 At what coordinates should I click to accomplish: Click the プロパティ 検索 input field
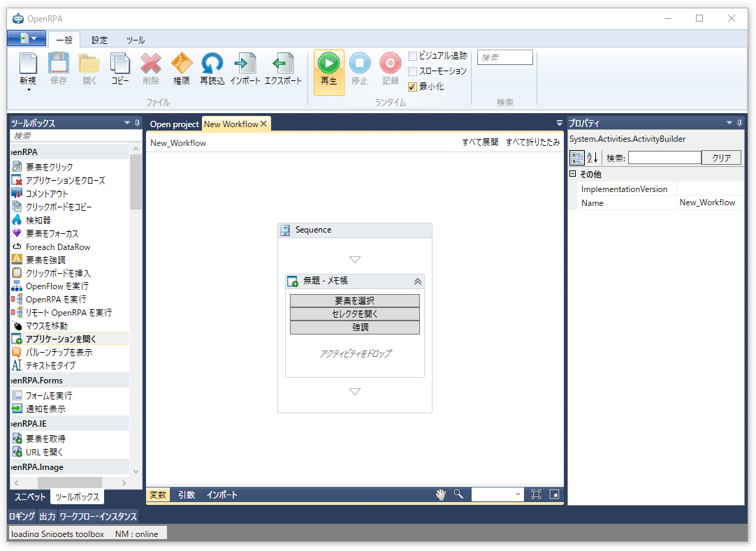click(x=664, y=158)
